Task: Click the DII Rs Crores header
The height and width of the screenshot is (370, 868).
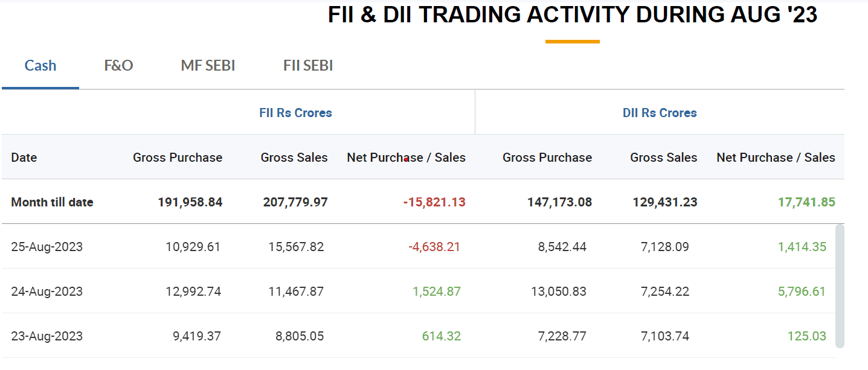Action: (660, 113)
